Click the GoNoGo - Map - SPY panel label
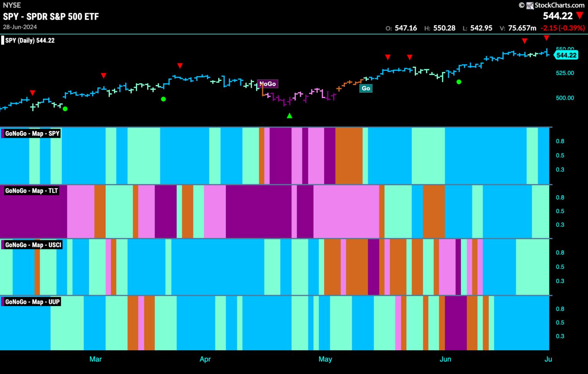The image size is (588, 374). 32,133
